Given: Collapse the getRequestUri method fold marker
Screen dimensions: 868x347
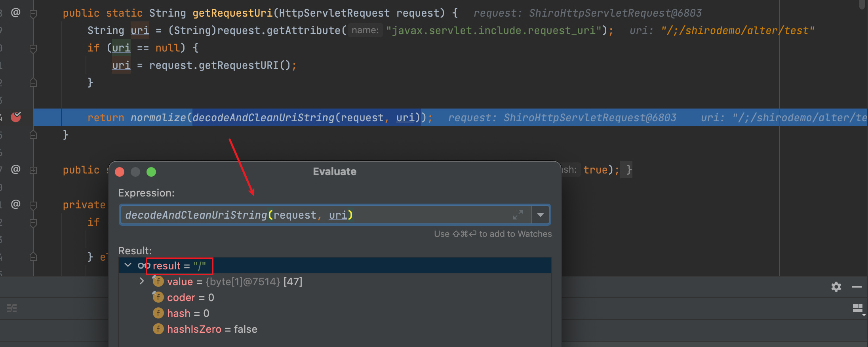Looking at the screenshot, I should pyautogui.click(x=34, y=13).
